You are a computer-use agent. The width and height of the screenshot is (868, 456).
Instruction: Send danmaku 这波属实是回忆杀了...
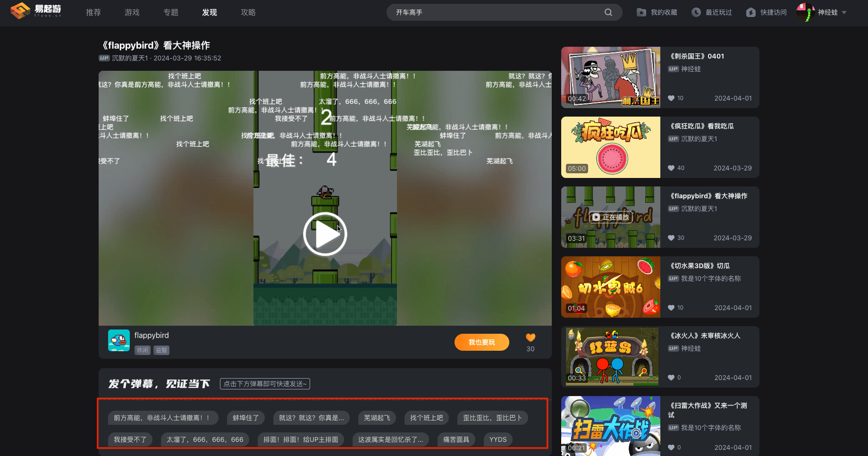(391, 439)
